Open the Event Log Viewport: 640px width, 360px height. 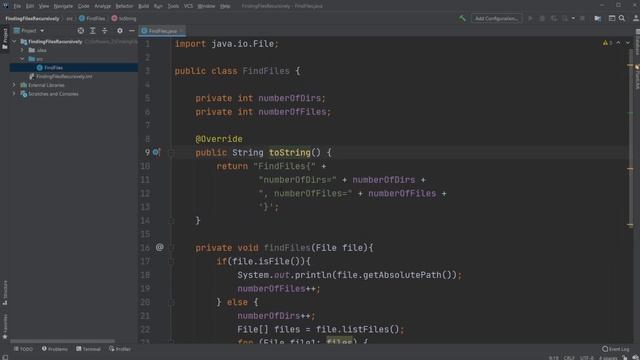[x=616, y=349]
